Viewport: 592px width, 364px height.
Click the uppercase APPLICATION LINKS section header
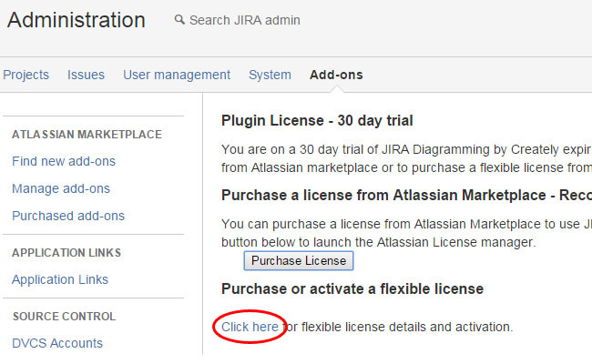coord(66,252)
